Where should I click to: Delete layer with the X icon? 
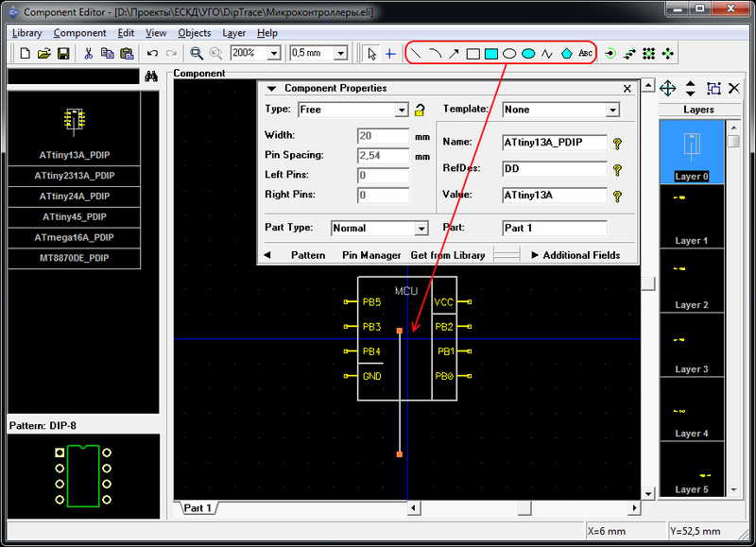pos(734,88)
